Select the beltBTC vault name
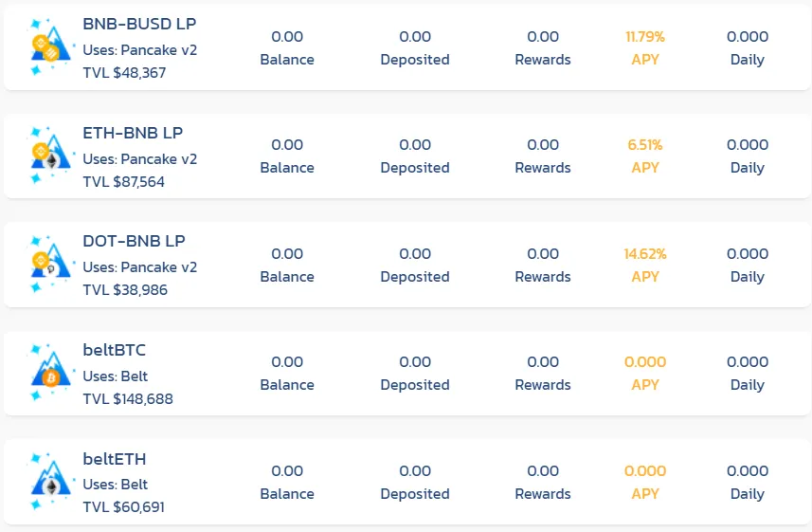Viewport: 812px width, 532px height. tap(115, 350)
